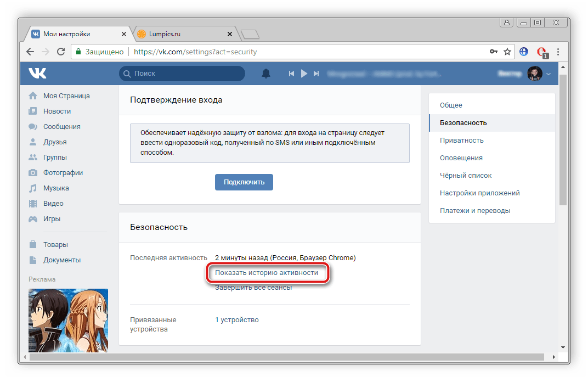The height and width of the screenshot is (382, 588).
Task: Click Показать историю активности link
Action: (x=266, y=272)
